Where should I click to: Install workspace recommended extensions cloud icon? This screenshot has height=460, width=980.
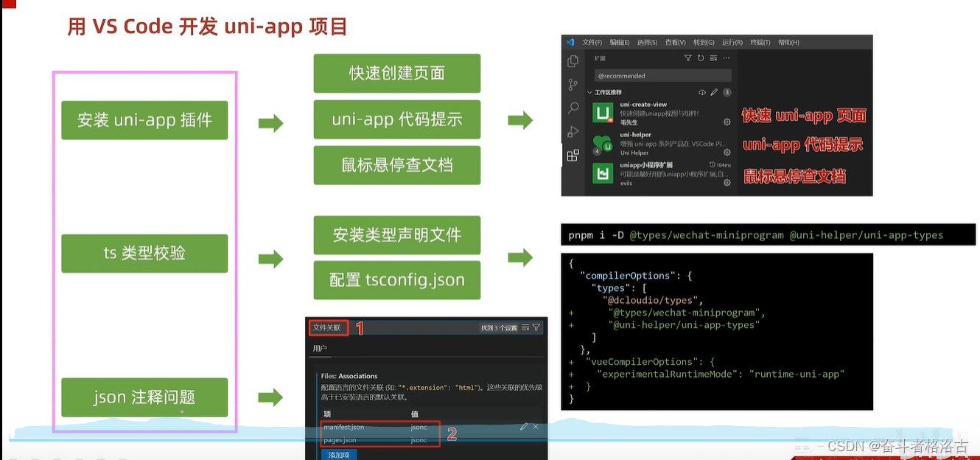point(702,92)
